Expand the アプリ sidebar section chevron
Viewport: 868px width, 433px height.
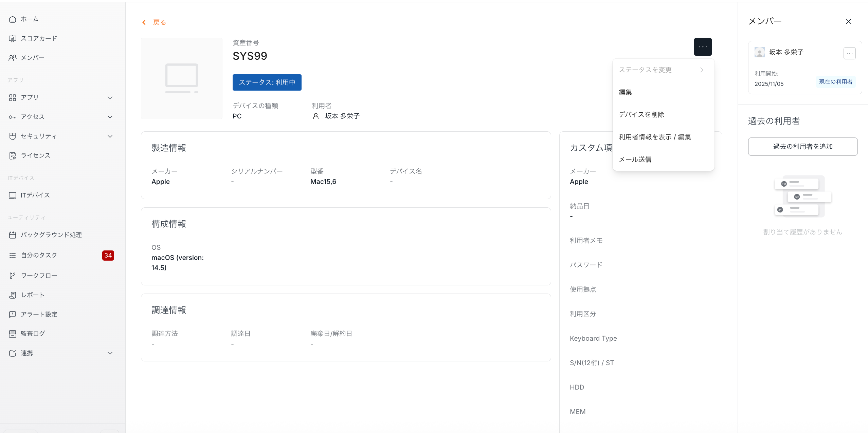[x=110, y=98]
